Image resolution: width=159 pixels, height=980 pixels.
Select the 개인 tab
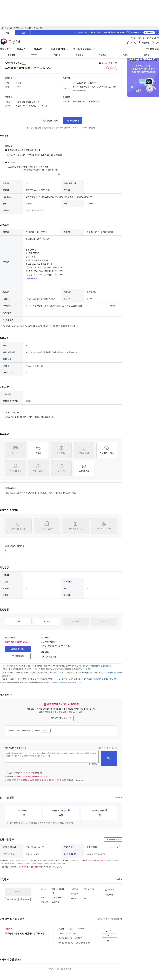8,33
